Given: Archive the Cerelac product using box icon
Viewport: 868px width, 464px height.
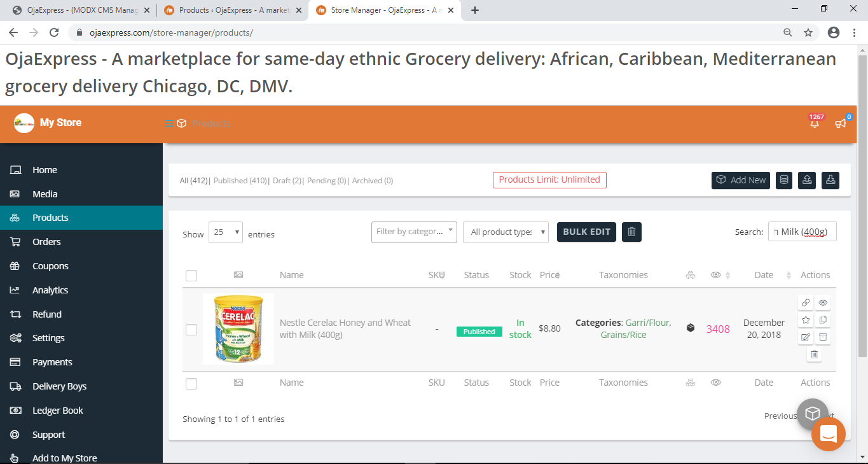Looking at the screenshot, I should tap(823, 337).
